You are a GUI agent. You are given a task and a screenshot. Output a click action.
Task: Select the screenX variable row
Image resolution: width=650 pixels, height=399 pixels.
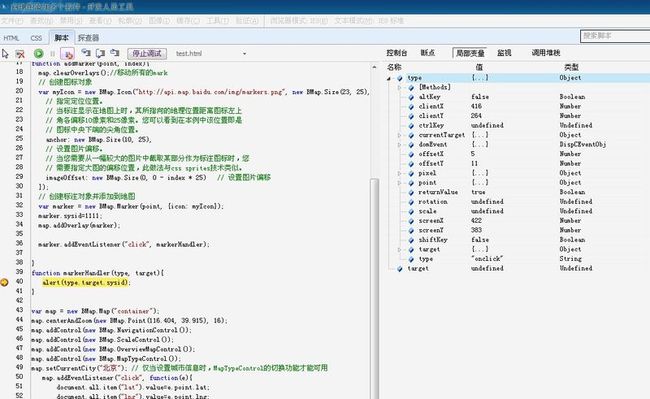pyautogui.click(x=518, y=220)
